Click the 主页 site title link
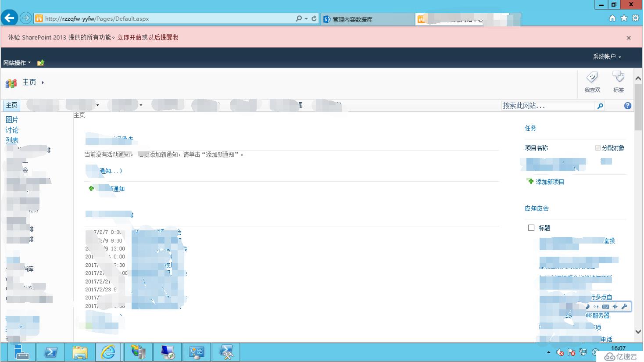This screenshot has width=644, height=362. point(29,82)
